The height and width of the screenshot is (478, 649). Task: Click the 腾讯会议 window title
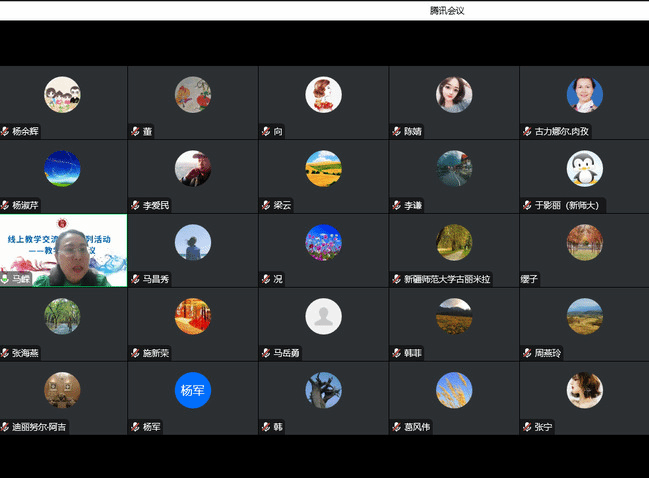447,11
